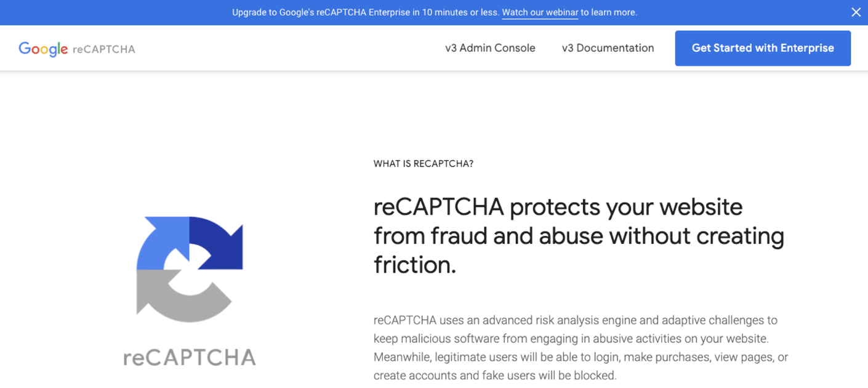Dismiss the blue upgrade banner
This screenshot has width=868, height=388.
[x=856, y=12]
